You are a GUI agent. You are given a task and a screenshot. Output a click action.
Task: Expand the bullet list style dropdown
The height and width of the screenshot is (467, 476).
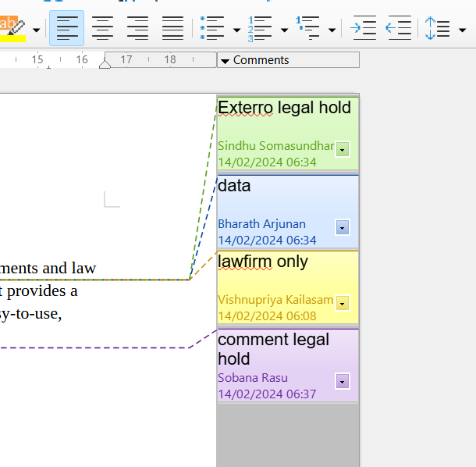coord(236,30)
